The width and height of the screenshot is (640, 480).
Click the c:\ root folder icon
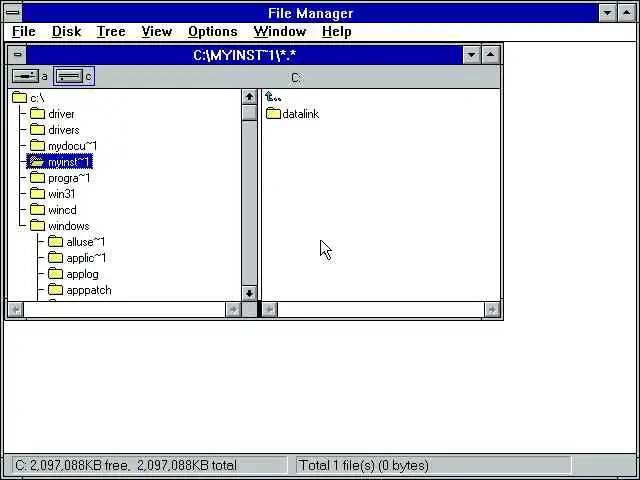[19, 98]
